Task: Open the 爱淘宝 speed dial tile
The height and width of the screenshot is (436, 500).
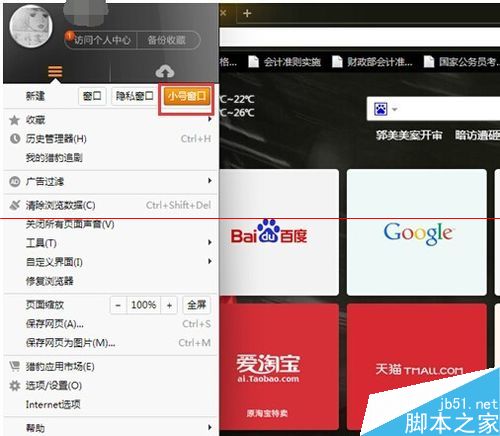Action: coord(279,367)
